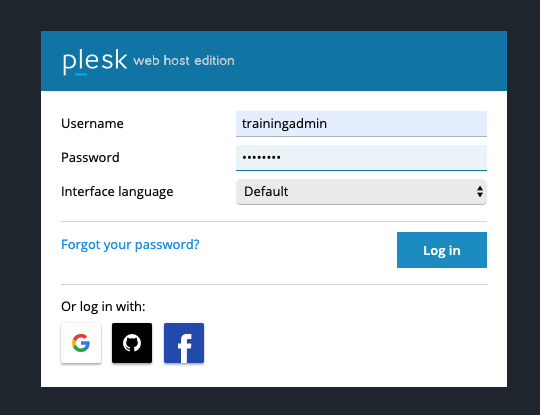
Task: Sign in using the GitHub icon
Action: [132, 343]
